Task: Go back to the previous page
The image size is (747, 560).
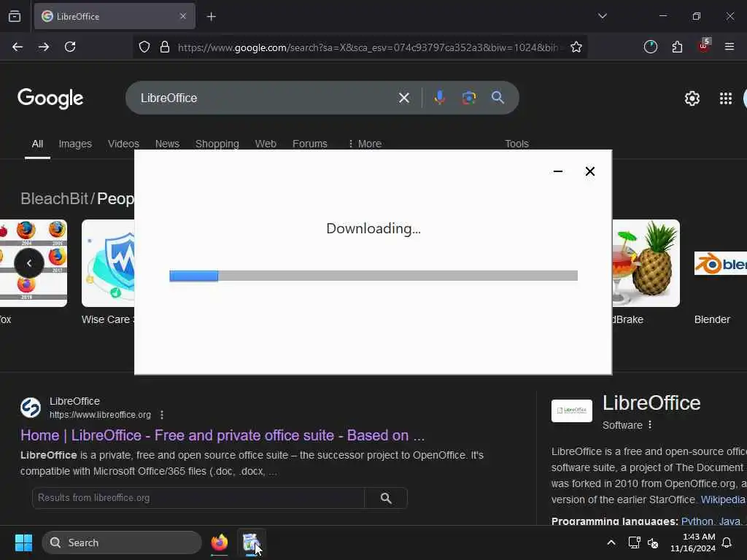Action: point(18,47)
